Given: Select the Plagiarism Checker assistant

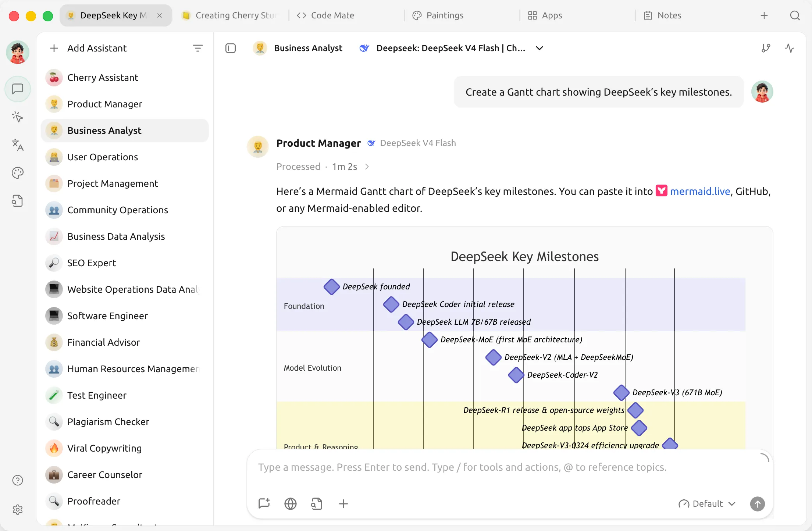Looking at the screenshot, I should click(x=125, y=422).
